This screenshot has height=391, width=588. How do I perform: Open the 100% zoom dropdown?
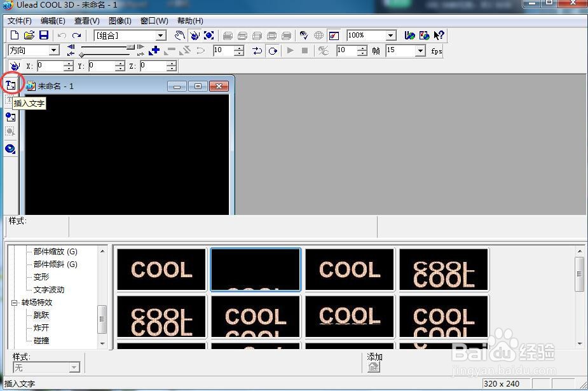coord(391,36)
